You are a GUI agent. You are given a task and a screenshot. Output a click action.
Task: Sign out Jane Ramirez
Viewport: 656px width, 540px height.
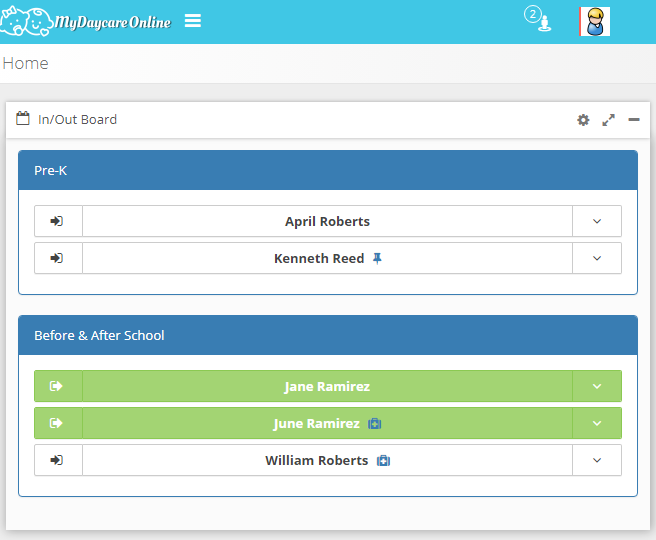tap(58, 387)
